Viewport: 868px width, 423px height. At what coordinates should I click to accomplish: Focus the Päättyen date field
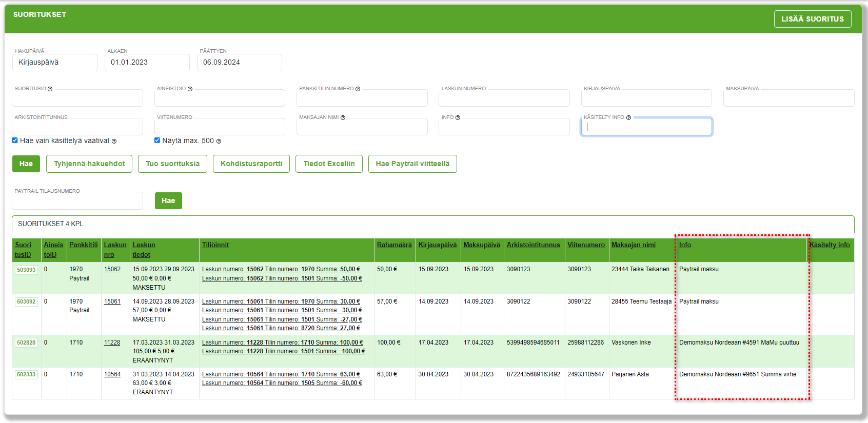[240, 63]
